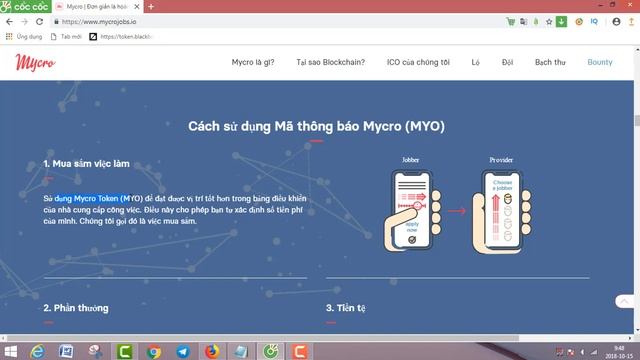Open the Bounty link
Screen dimensions: 640x360
(600, 62)
